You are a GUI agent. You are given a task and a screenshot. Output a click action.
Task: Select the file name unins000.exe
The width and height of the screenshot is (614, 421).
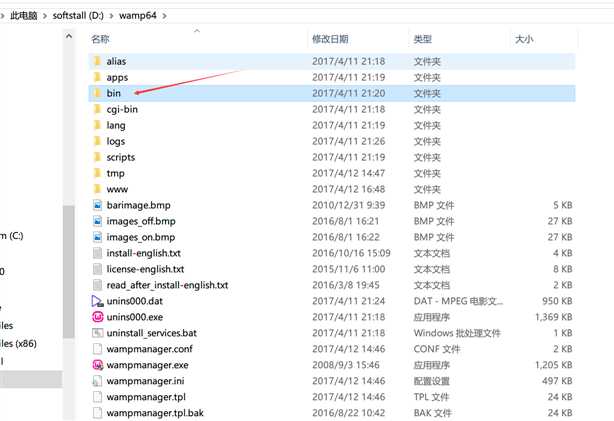point(135,317)
